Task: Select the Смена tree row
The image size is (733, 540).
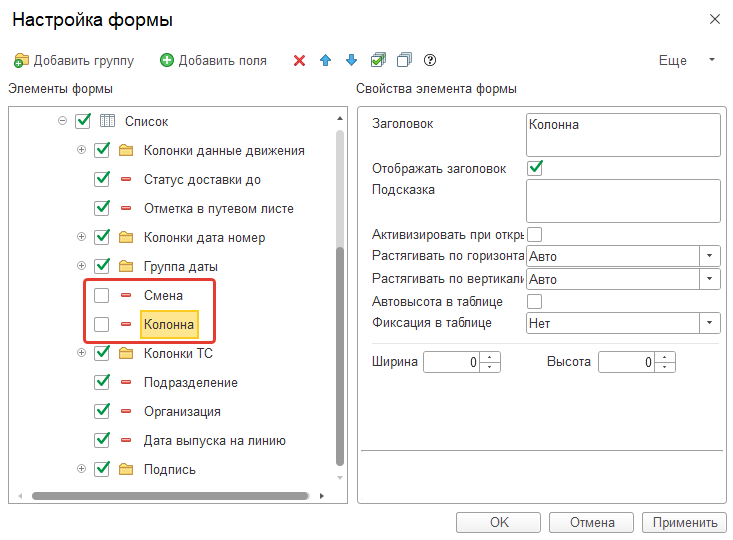Action: (x=163, y=295)
